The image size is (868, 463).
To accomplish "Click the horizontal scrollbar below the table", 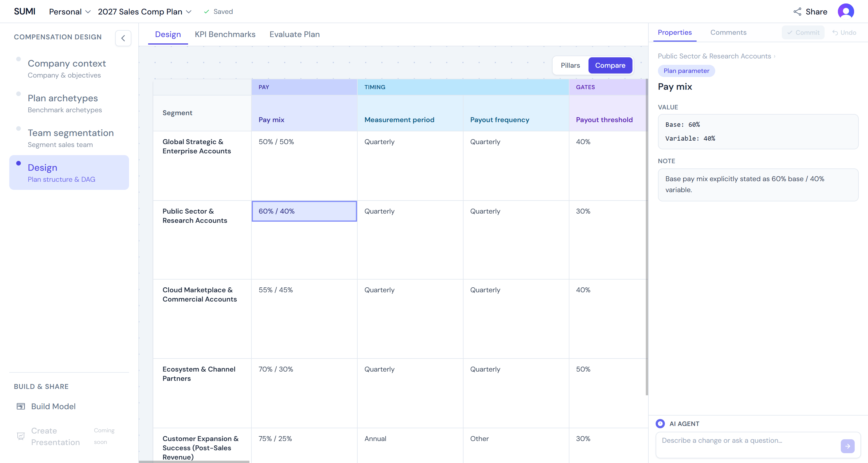I will coord(194,462).
